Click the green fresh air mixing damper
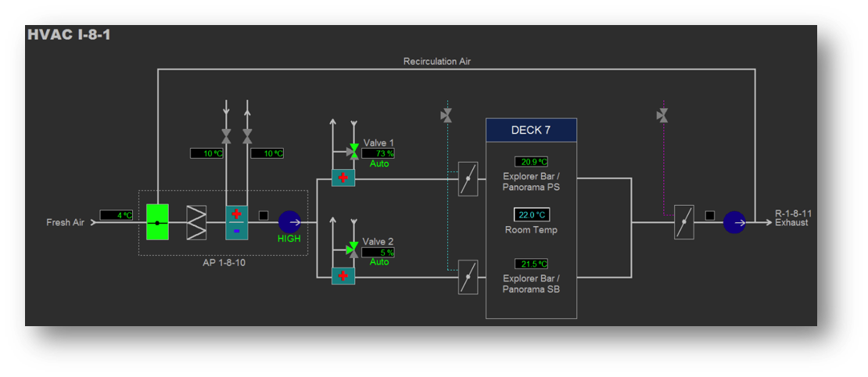The width and height of the screenshot is (868, 377). click(x=157, y=223)
